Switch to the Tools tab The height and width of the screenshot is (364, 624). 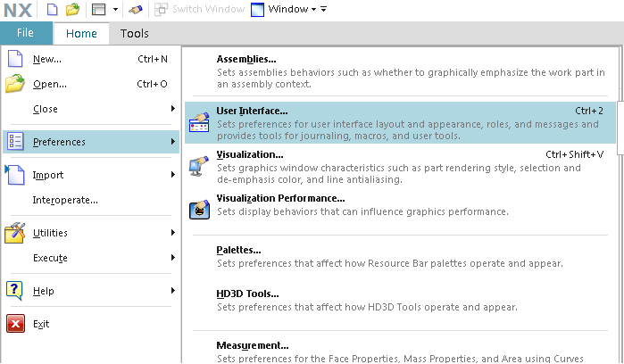pos(135,33)
